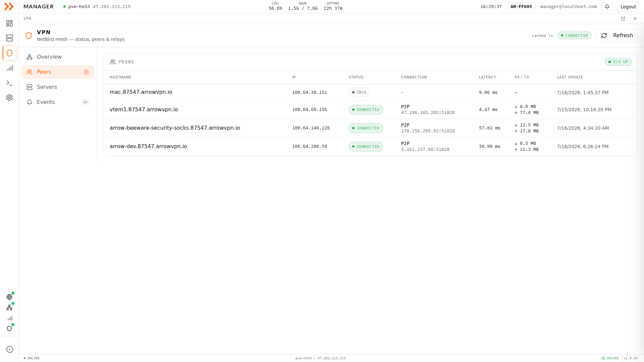Viewport: 644px width, 362px height.
Task: Click the Events count badge 10
Action: pos(85,102)
